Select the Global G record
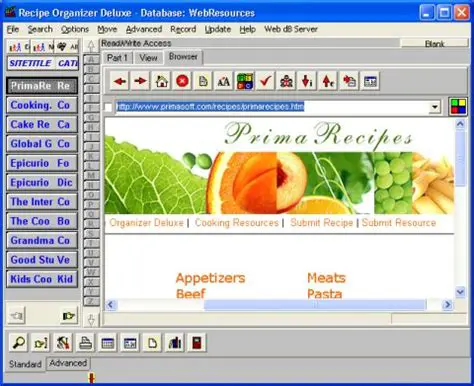Image resolution: width=474 pixels, height=386 pixels. [x=42, y=144]
